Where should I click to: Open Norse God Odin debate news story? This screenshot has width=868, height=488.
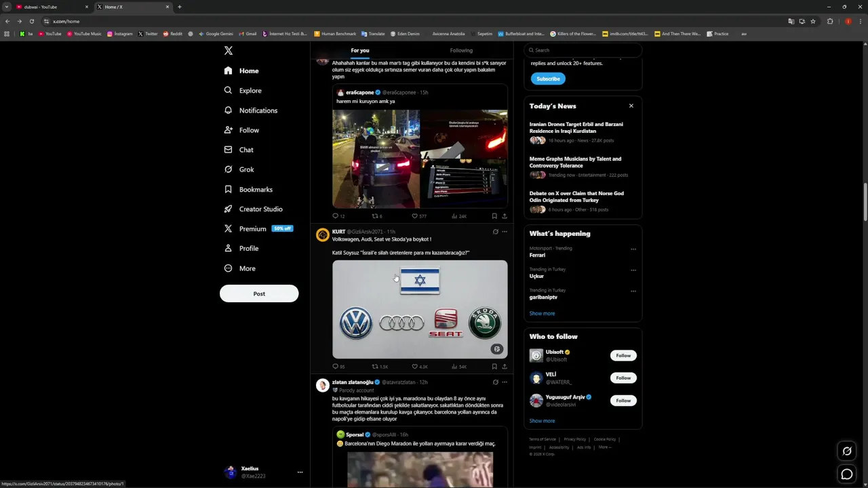click(576, 197)
